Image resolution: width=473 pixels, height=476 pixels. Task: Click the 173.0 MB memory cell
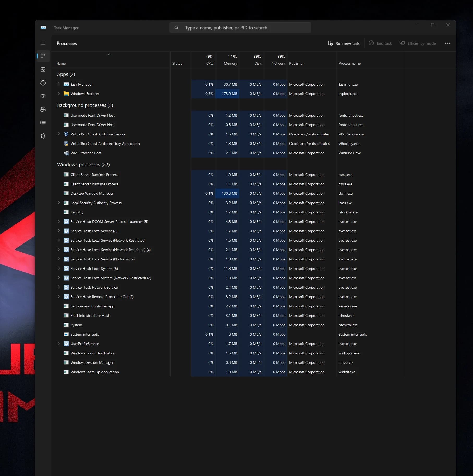pos(227,94)
